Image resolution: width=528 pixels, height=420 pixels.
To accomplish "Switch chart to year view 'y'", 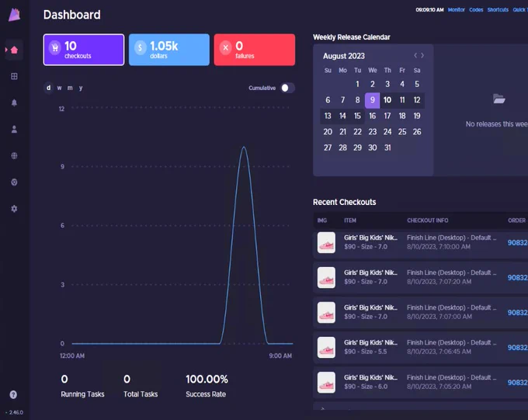I will click(x=81, y=88).
